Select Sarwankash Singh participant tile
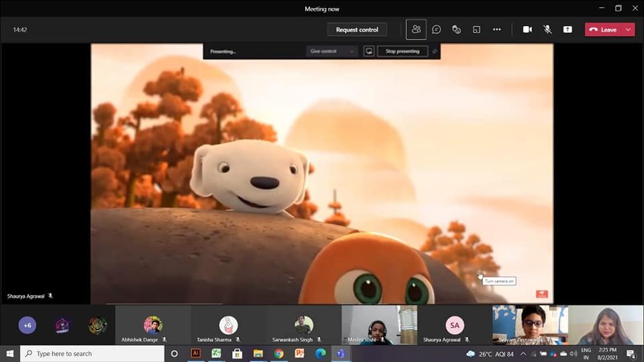The image size is (644, 362). (303, 325)
